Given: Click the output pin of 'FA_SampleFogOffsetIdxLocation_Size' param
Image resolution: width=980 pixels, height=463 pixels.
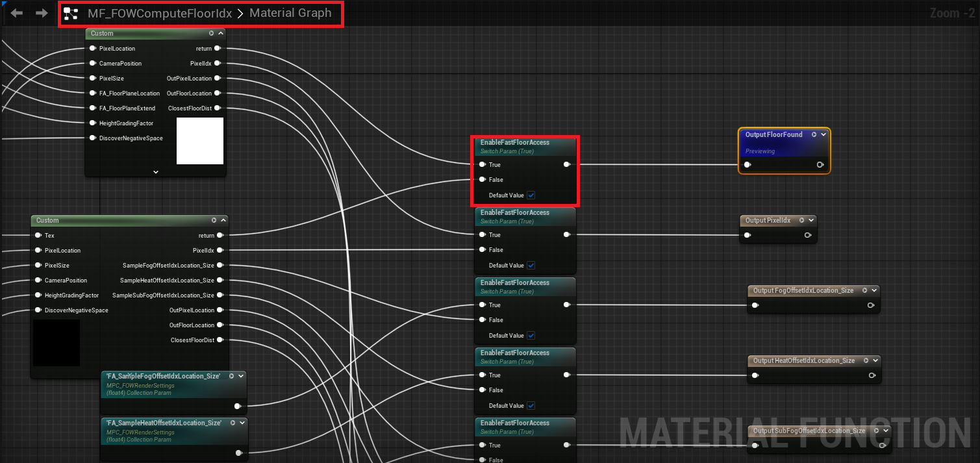Looking at the screenshot, I should (x=238, y=407).
